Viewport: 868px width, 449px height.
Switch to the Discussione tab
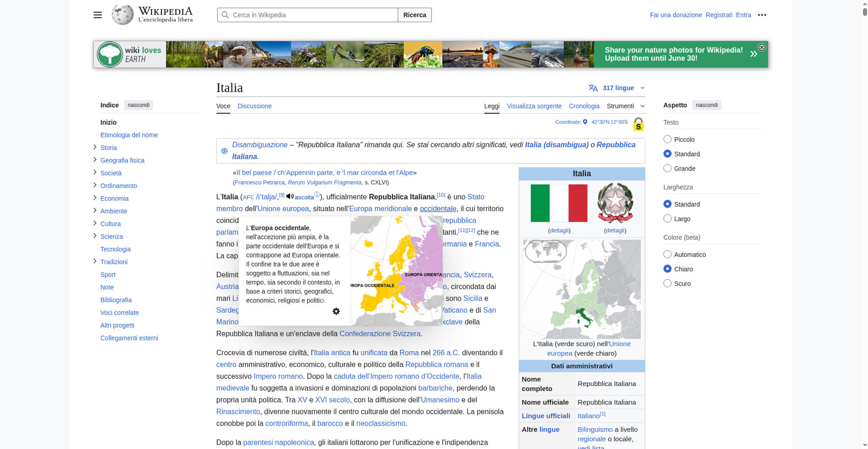254,106
